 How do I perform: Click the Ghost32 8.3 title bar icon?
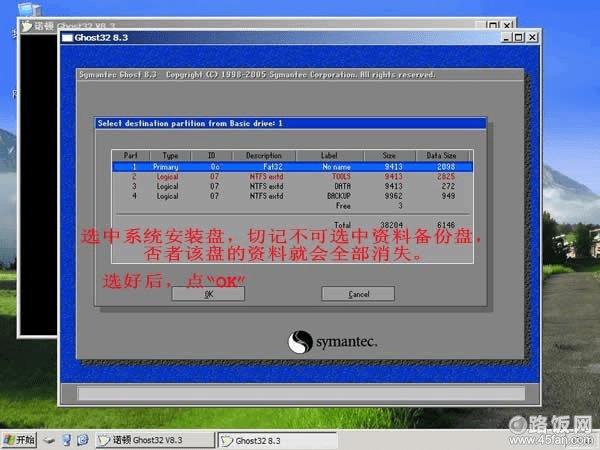pyautogui.click(x=67, y=38)
